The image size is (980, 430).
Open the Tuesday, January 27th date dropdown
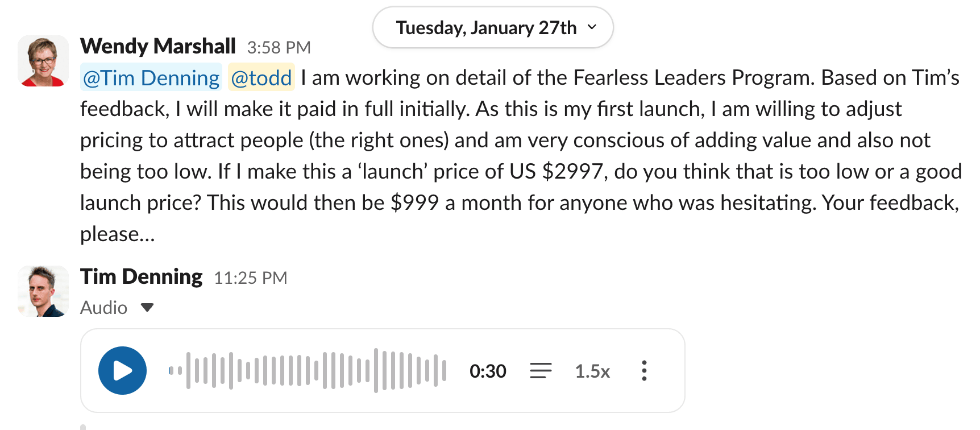(492, 28)
